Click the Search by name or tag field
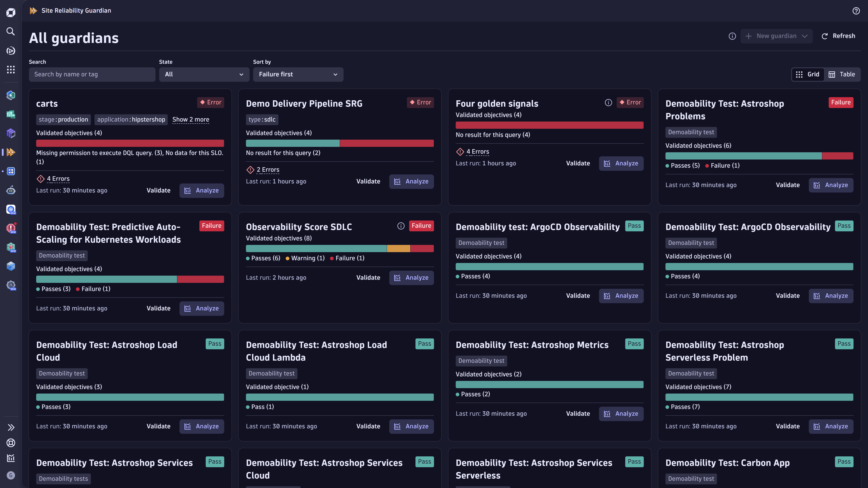Image resolution: width=868 pixels, height=488 pixels. (92, 74)
